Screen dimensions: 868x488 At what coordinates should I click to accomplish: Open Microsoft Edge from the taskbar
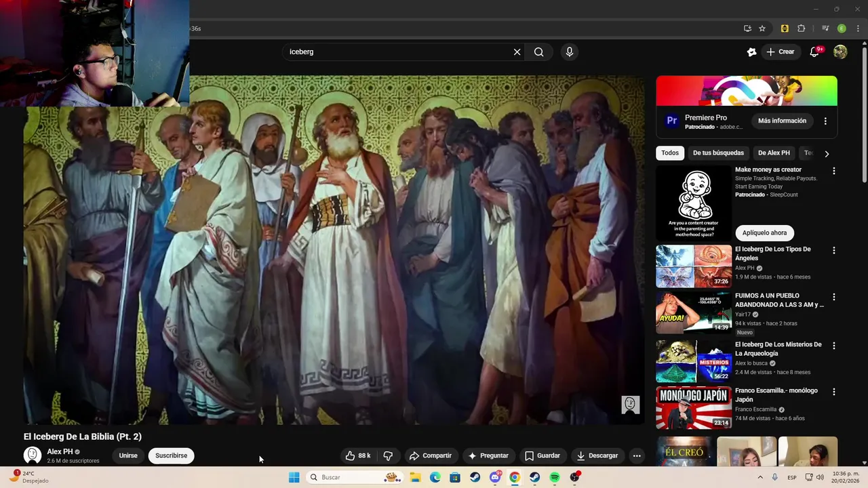(435, 477)
